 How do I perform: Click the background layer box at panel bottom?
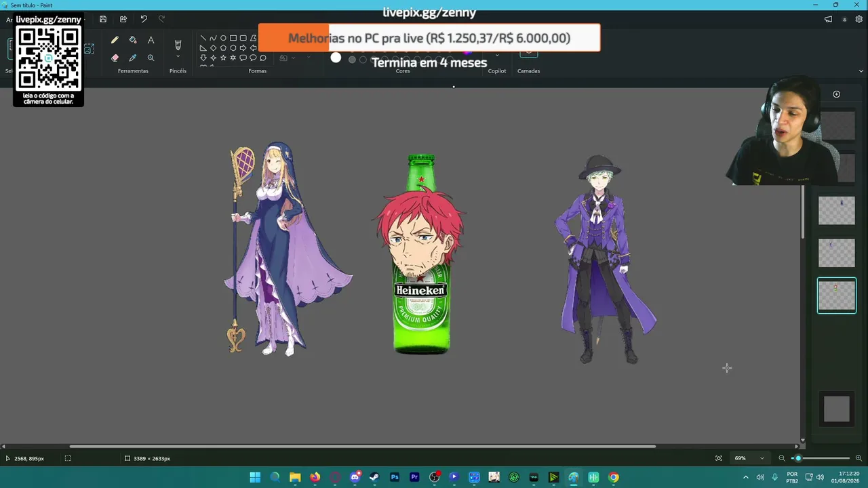[836, 409]
